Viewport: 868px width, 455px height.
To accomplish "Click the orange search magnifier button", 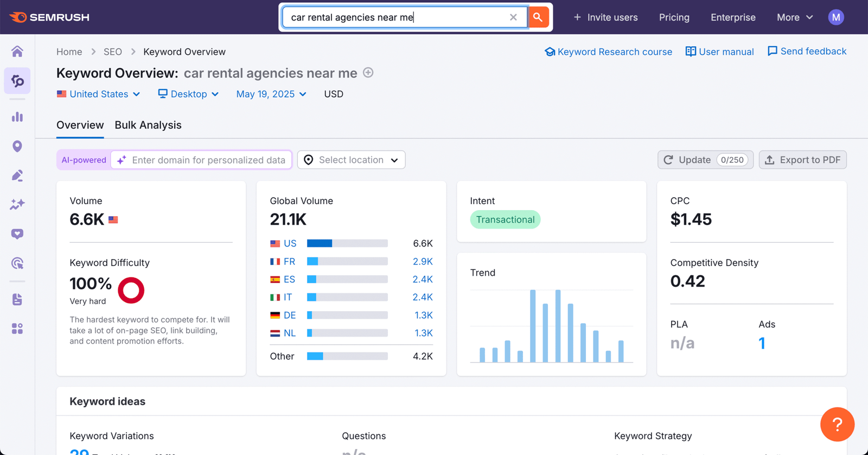I will (538, 17).
